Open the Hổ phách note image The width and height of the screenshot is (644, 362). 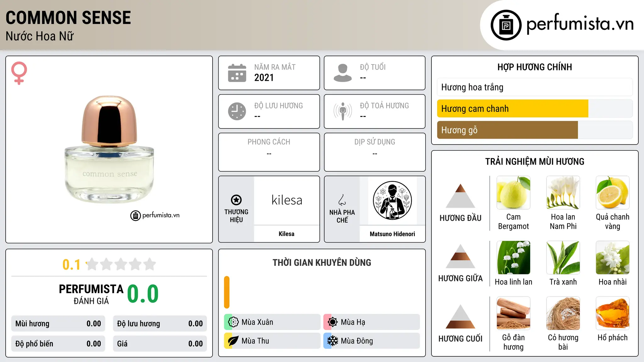[613, 313]
